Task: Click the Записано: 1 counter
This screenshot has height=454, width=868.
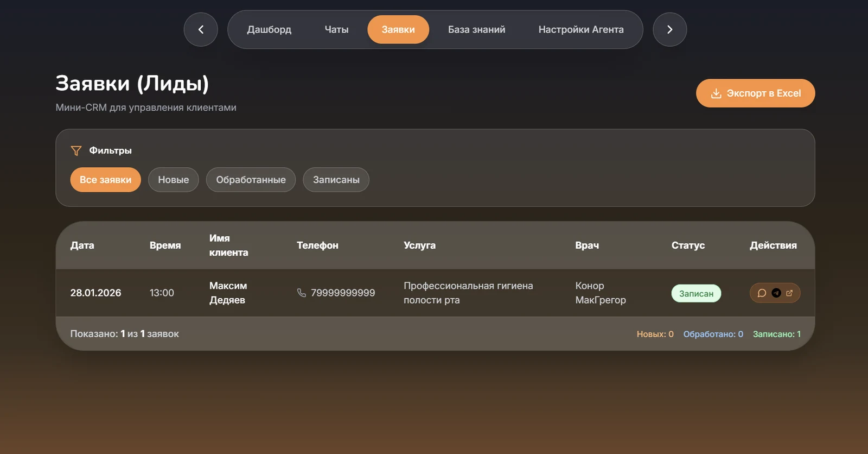Action: [x=776, y=334]
